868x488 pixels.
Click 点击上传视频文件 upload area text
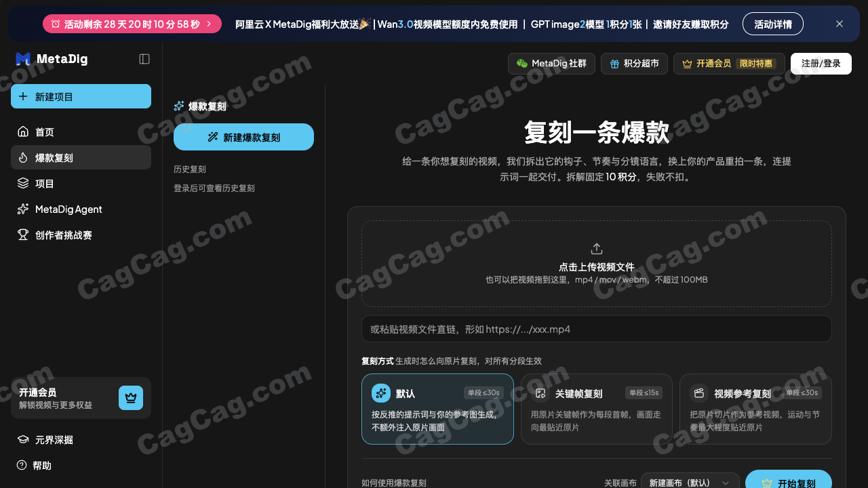tap(597, 267)
